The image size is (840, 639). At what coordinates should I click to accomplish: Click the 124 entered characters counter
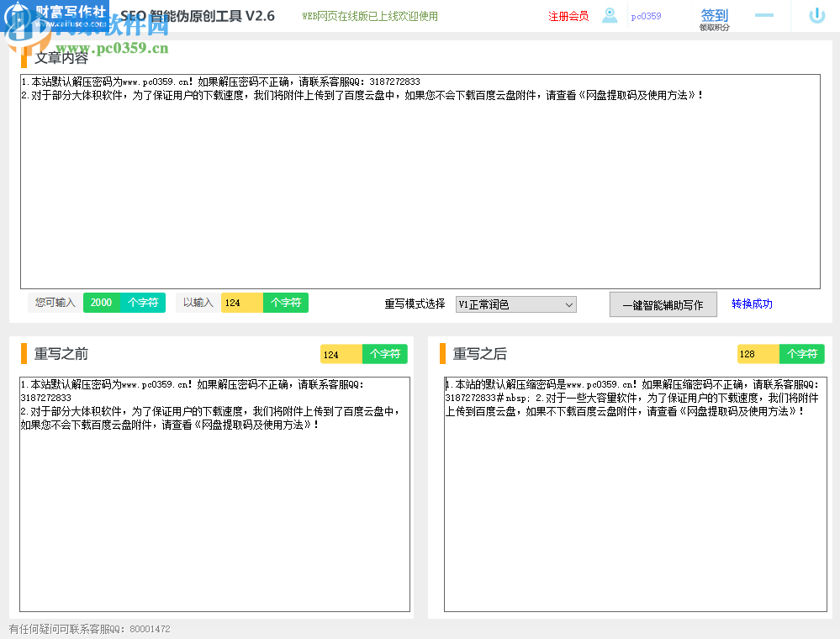pos(241,303)
